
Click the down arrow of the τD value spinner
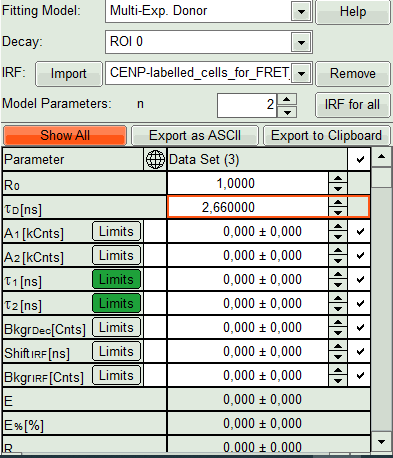338,212
